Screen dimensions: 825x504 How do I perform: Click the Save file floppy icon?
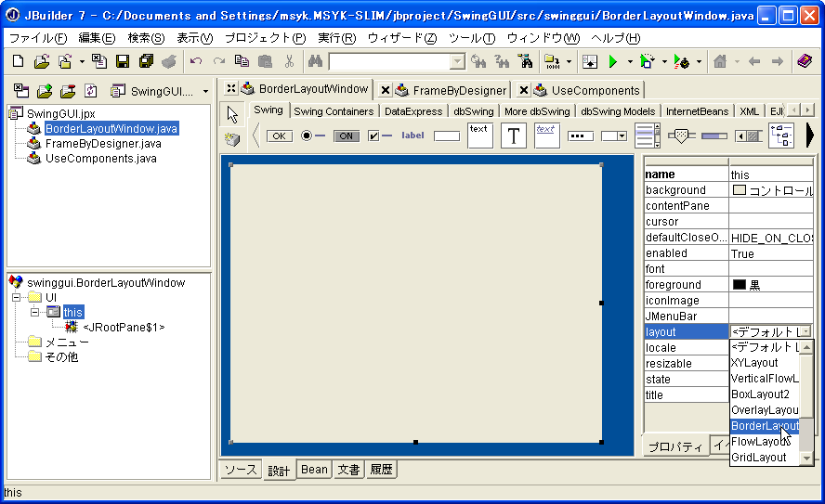click(x=123, y=62)
